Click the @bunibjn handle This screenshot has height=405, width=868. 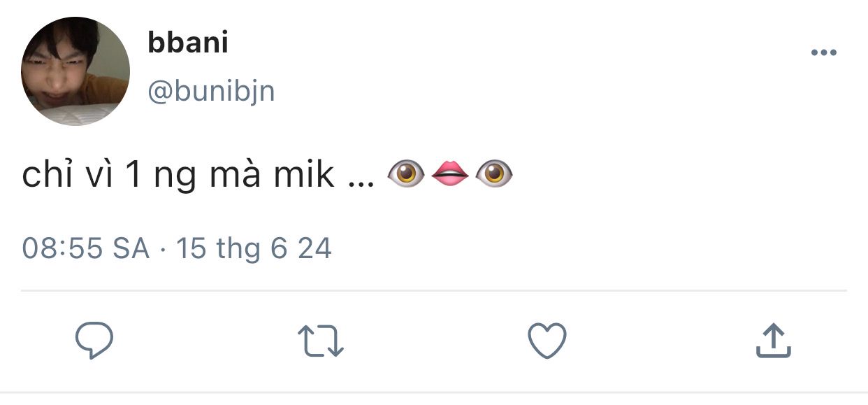[211, 90]
